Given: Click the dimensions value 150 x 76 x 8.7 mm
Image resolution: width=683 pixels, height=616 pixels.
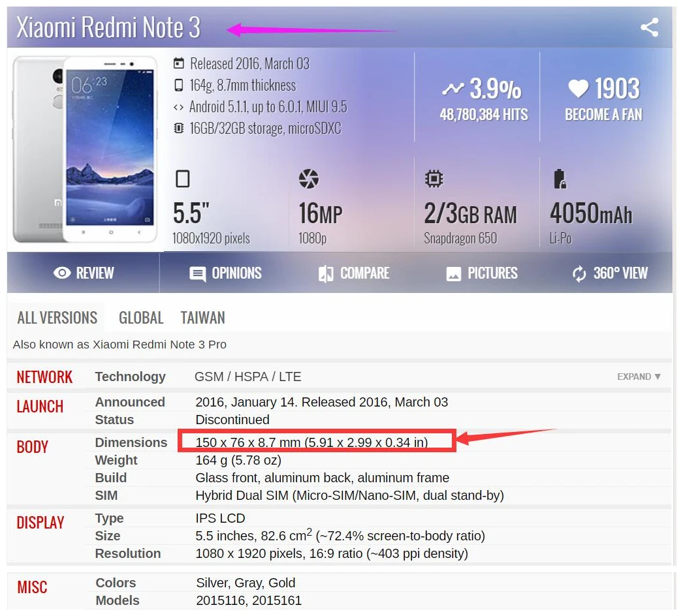Looking at the screenshot, I should [311, 442].
